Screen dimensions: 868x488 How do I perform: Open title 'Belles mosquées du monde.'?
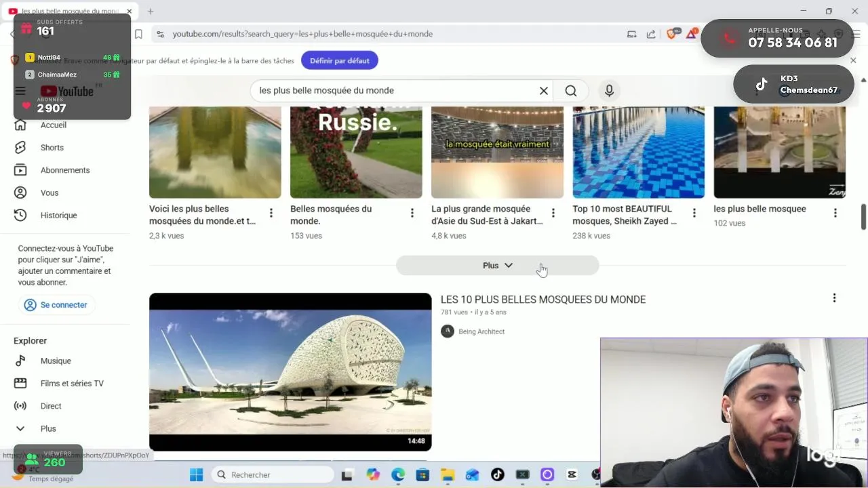(331, 215)
